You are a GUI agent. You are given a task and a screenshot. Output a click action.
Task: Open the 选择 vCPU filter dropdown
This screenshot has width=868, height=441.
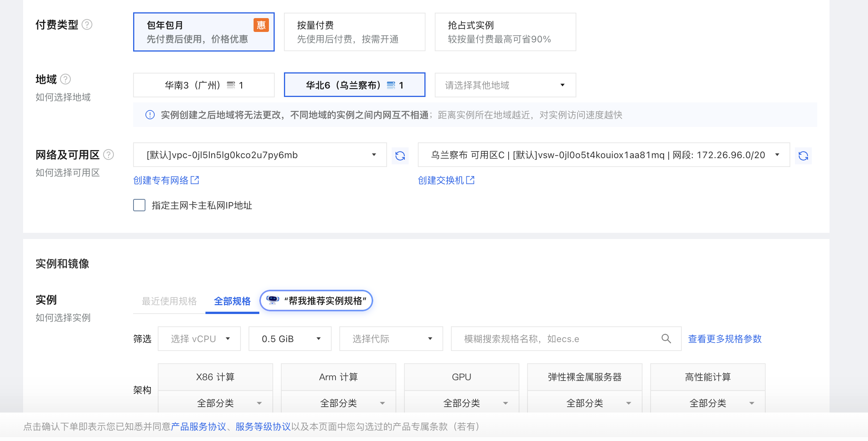point(199,339)
